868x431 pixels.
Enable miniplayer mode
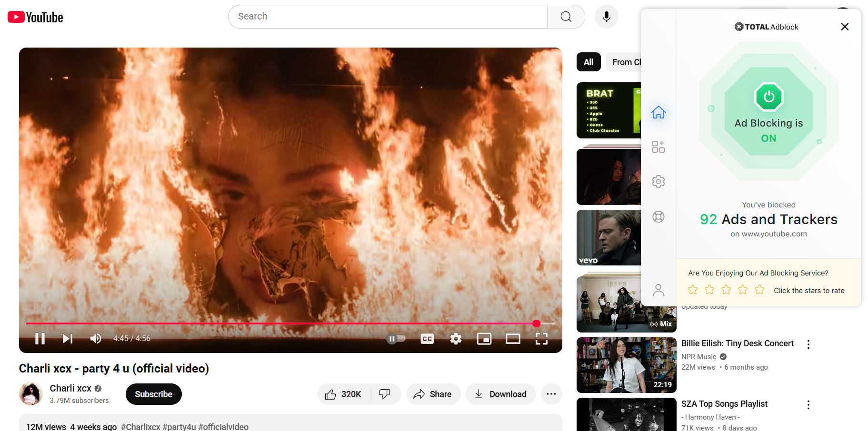click(x=484, y=338)
